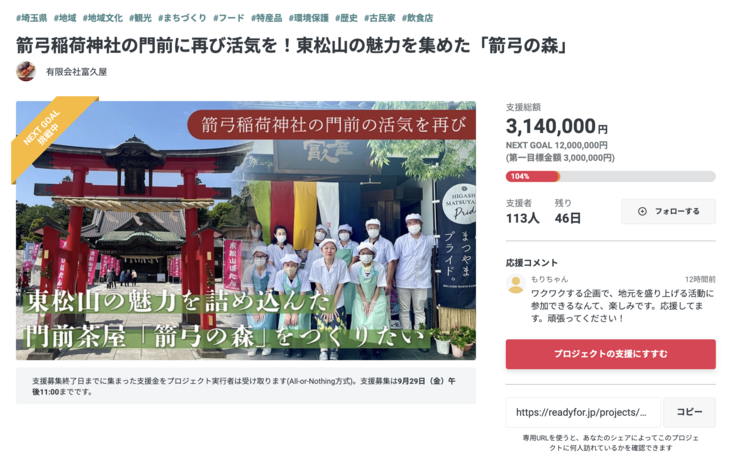Open the #飲食店 tag
The height and width of the screenshot is (455, 736).
pyautogui.click(x=417, y=18)
